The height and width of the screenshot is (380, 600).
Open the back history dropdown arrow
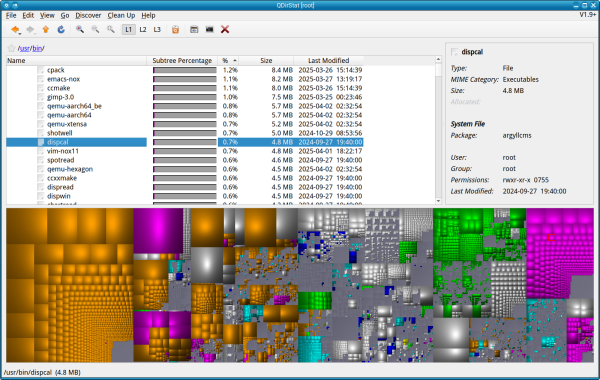coord(20,34)
